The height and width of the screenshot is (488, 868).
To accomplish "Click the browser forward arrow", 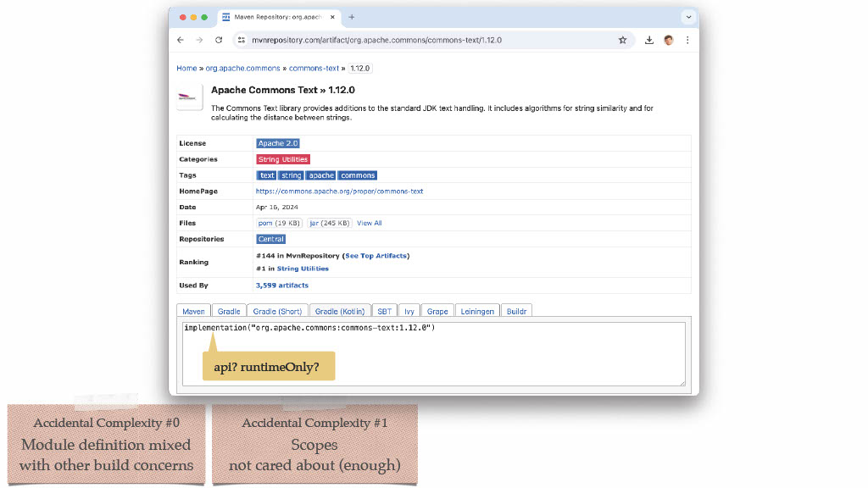I will [199, 40].
